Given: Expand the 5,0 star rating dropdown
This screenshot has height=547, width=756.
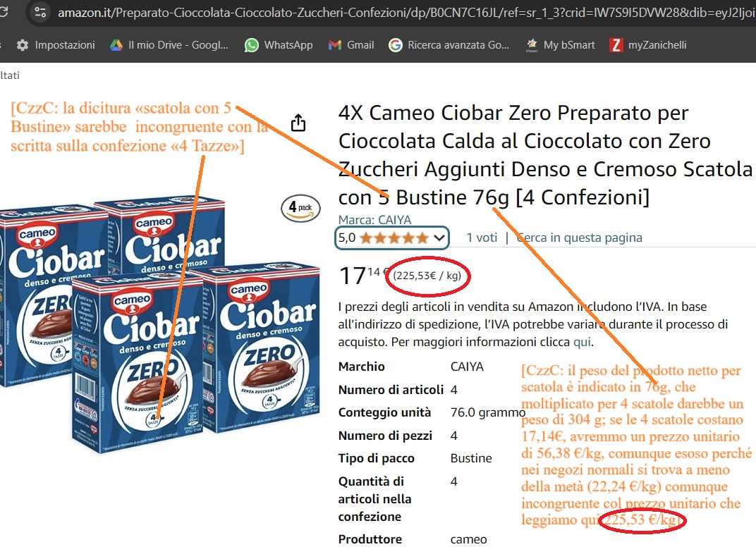Looking at the screenshot, I should [x=392, y=238].
